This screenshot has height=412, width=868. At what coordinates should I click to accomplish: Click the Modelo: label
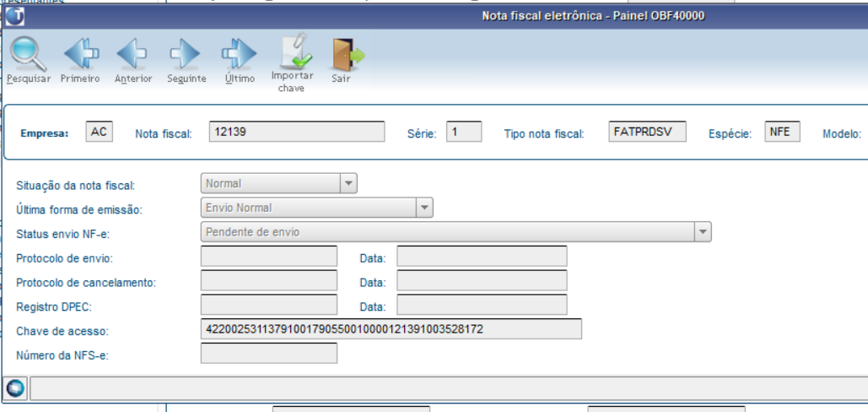[842, 134]
